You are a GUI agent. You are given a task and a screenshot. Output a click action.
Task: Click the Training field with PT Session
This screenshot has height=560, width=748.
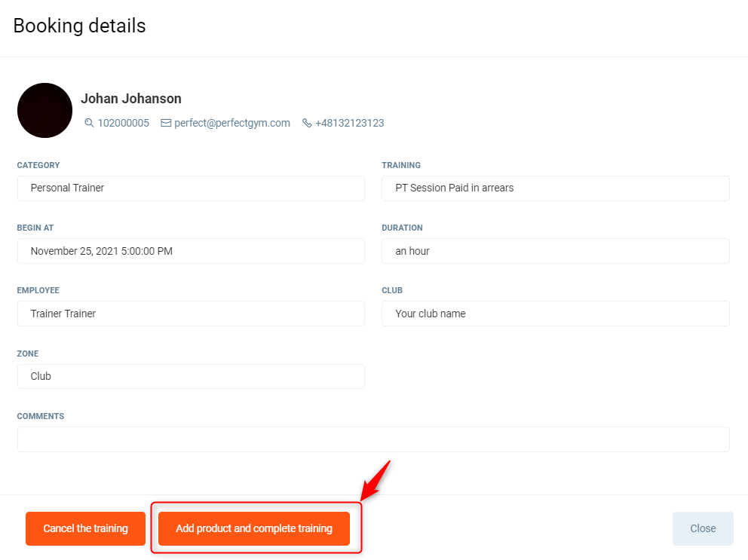click(x=555, y=188)
